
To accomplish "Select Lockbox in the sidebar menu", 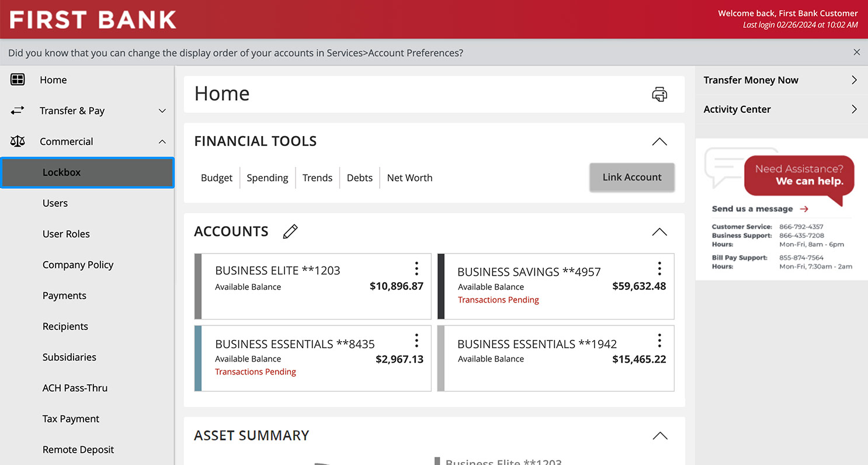I will pos(61,172).
